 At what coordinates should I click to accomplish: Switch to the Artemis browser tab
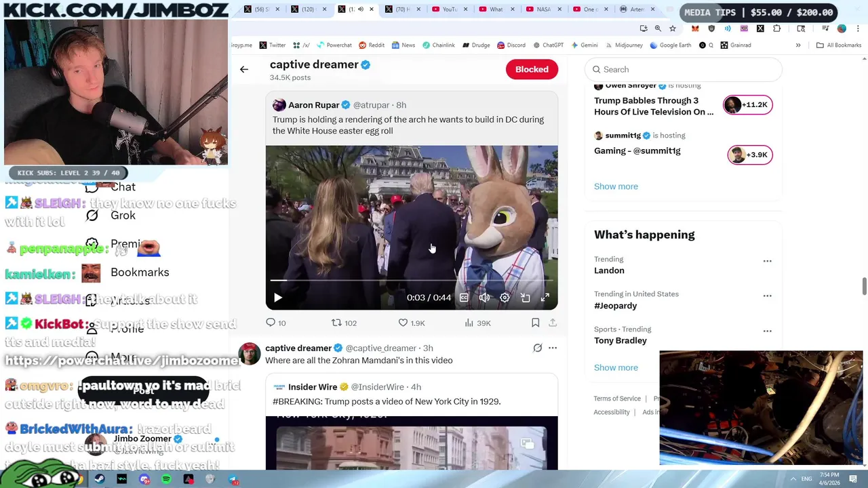(x=637, y=9)
